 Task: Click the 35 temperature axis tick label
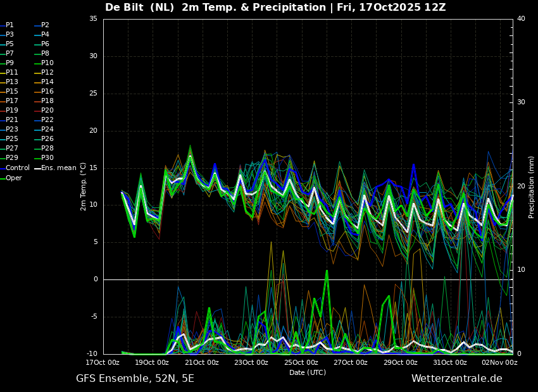93,19
